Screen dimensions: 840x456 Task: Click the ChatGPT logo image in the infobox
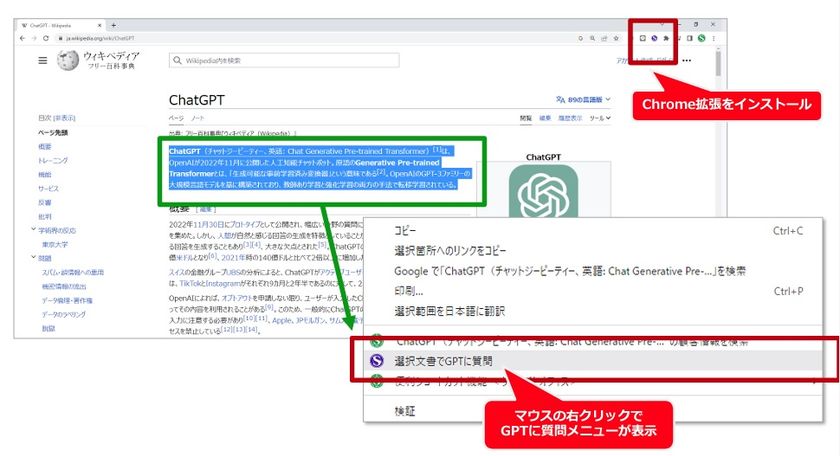click(543, 191)
